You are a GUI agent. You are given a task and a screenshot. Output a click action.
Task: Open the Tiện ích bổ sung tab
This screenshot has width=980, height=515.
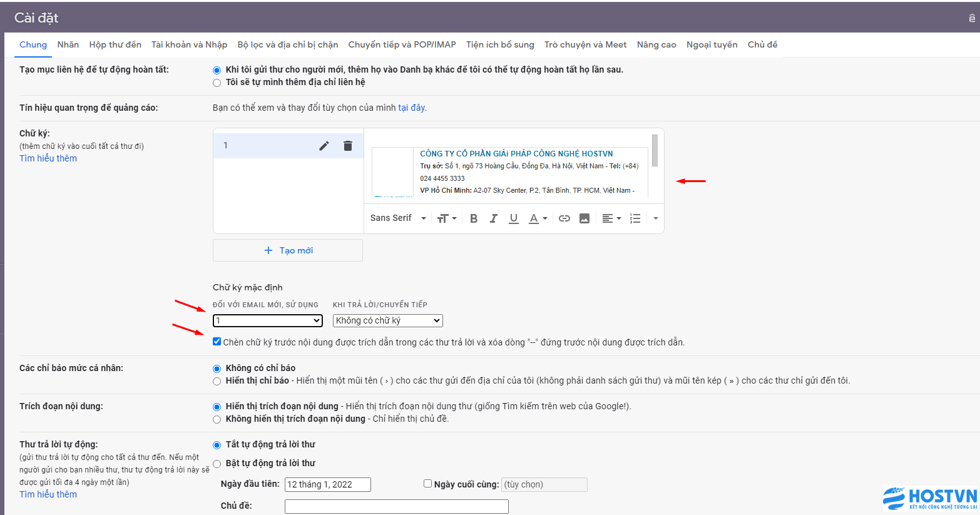(500, 44)
